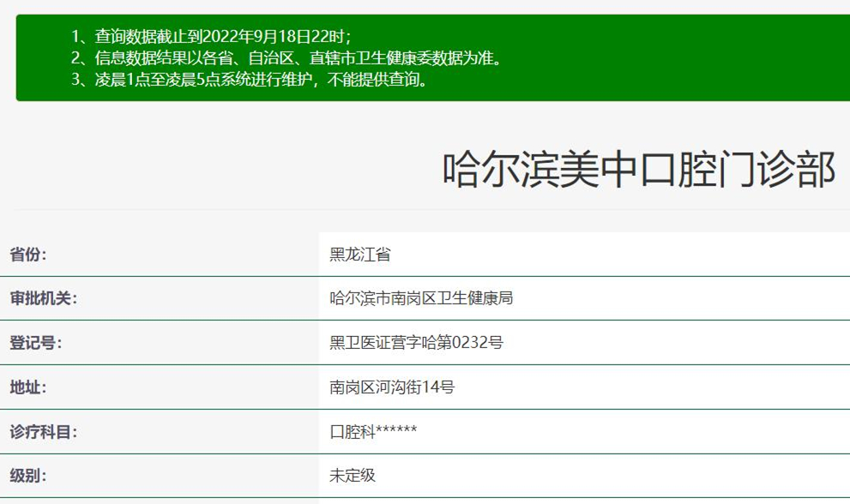Select the second notice line about 卫生健康委 data
The image size is (850, 504).
tap(286, 58)
